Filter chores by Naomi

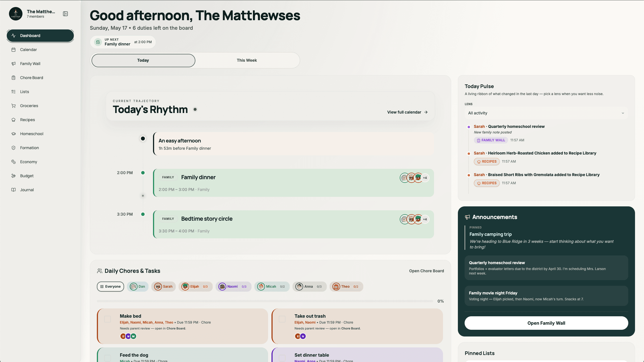233,287
